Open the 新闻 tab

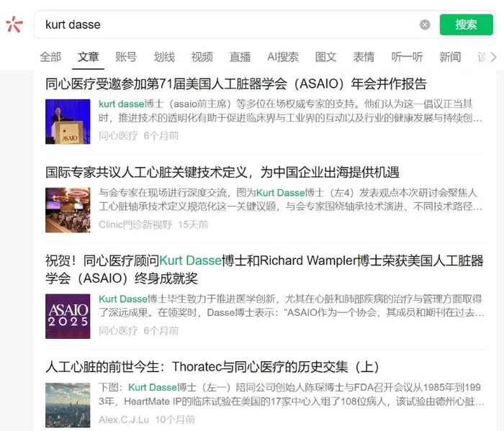pos(450,57)
